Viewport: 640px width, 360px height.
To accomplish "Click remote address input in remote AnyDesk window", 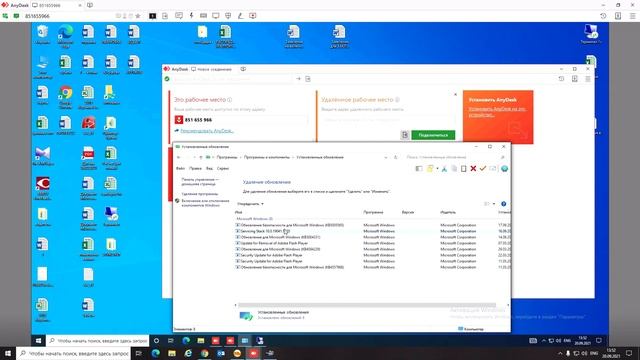I will coord(233,79).
